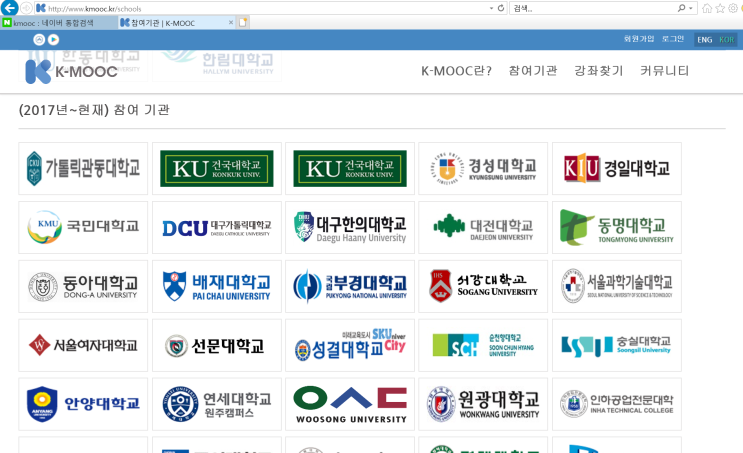Open the first 건국대학교 Konkuk card
743x453 pixels.
(217, 168)
